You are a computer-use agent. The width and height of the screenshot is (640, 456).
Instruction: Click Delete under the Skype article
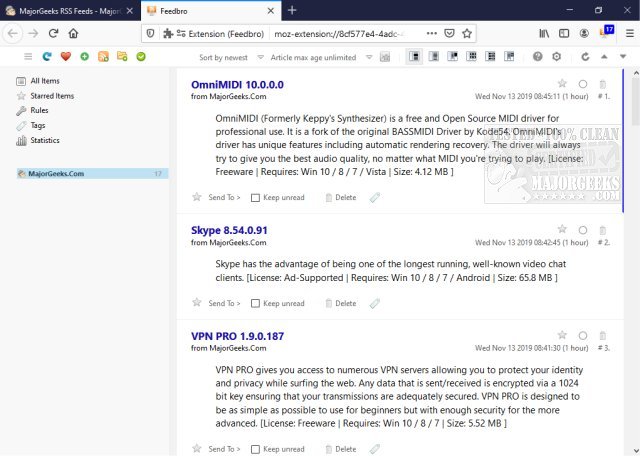(340, 302)
